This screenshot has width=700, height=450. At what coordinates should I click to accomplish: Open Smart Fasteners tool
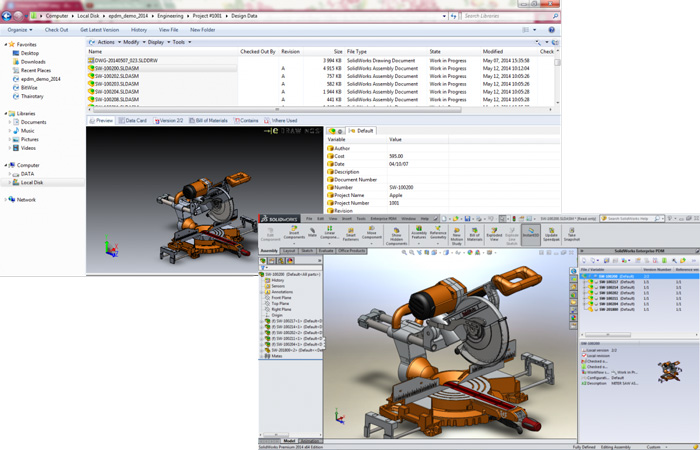(x=351, y=233)
